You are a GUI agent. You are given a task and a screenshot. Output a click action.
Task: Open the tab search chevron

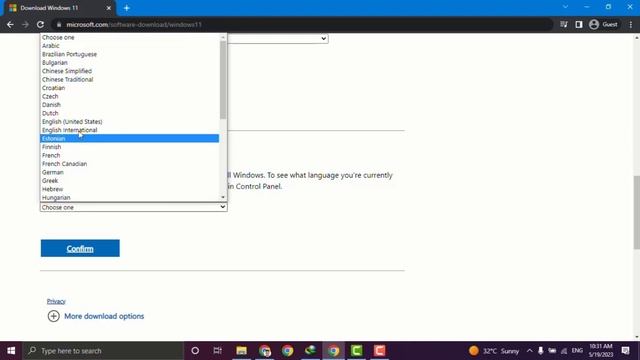click(565, 7)
